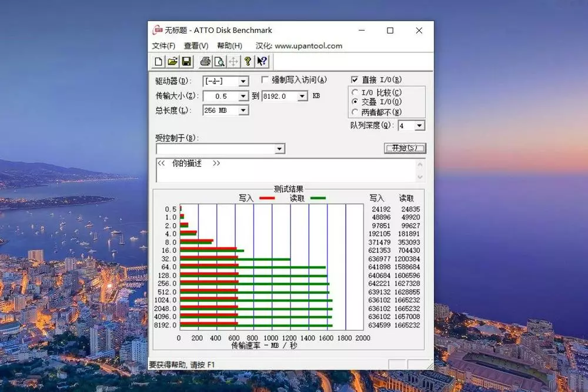Minimize the ATTO Disk Benchmark window
Viewport: 588px width, 392px height.
coord(362,31)
